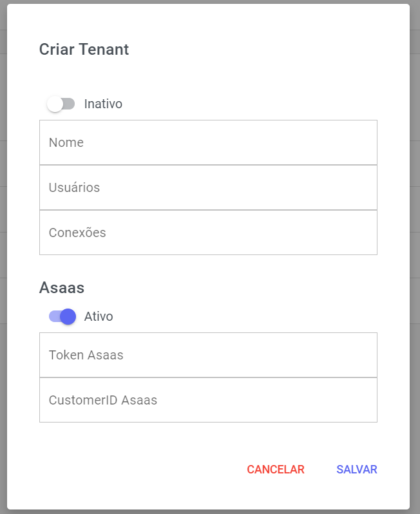Click the dimmed backdrop outside the dialog

pyautogui.click(x=415, y=258)
